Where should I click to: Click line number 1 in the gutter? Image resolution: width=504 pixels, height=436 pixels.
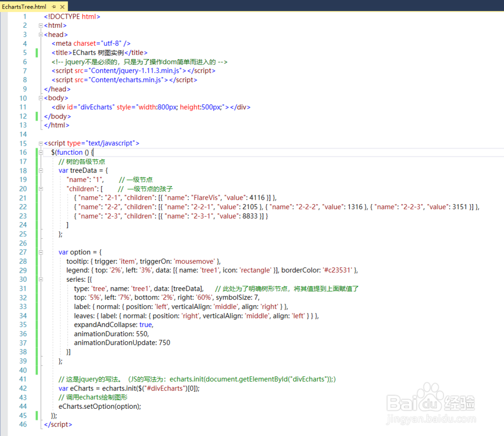25,17
